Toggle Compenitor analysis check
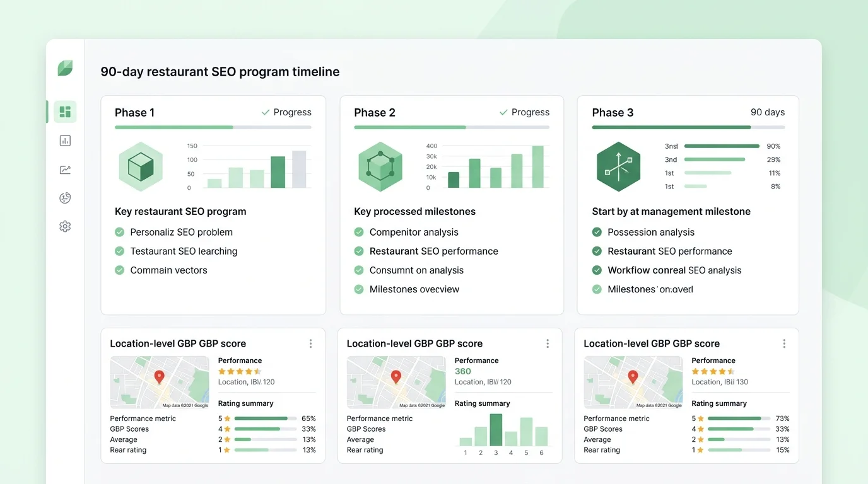 coord(359,232)
